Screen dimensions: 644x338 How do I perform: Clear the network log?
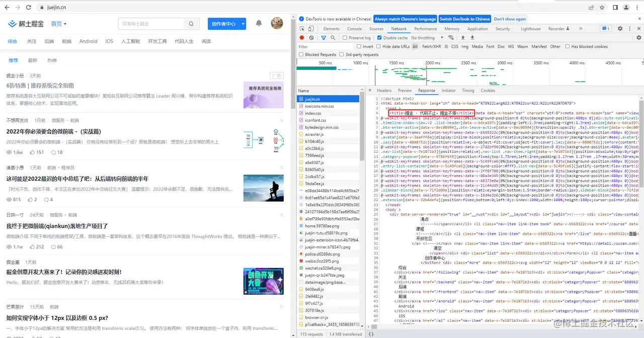pos(311,38)
